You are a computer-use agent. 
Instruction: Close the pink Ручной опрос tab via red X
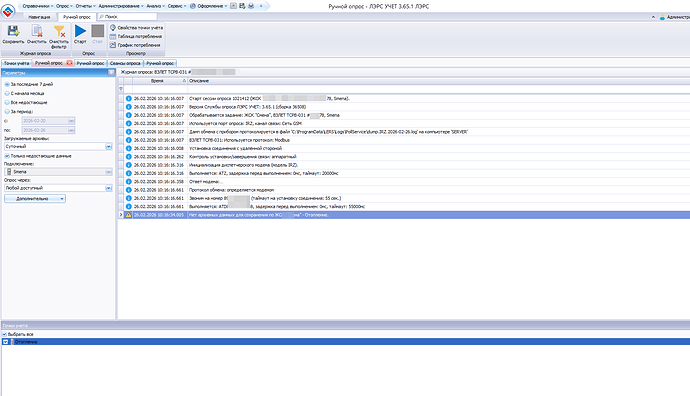point(69,63)
